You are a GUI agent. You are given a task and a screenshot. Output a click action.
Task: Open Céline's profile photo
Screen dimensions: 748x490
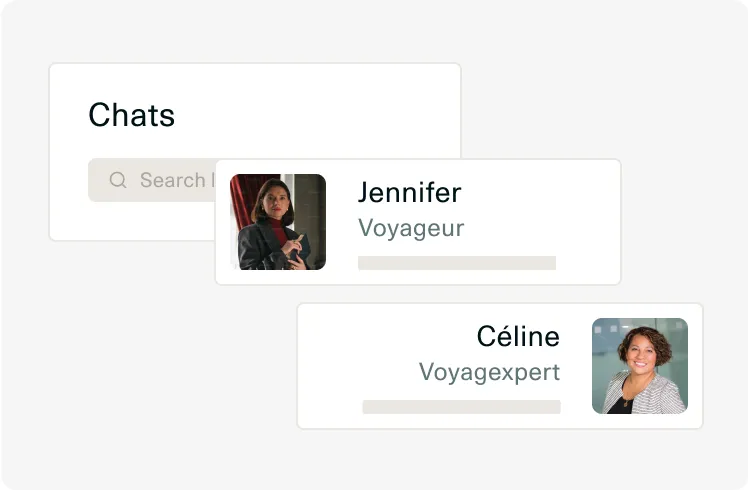click(640, 366)
